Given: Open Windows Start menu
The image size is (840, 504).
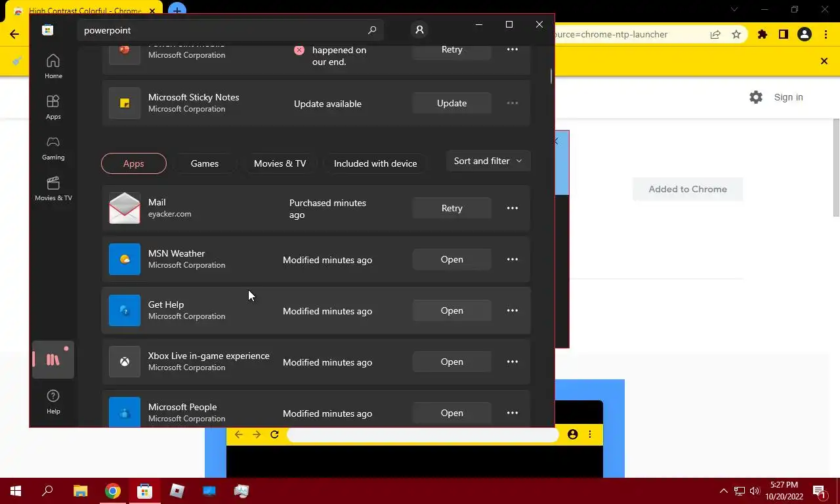Looking at the screenshot, I should (16, 490).
